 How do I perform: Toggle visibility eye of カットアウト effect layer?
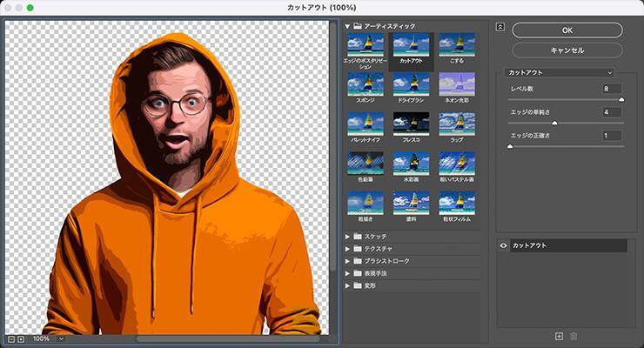coord(504,246)
